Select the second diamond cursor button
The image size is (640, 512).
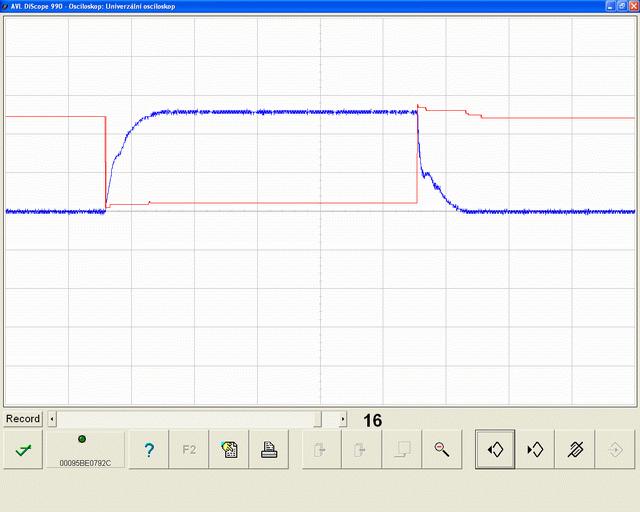coord(535,450)
